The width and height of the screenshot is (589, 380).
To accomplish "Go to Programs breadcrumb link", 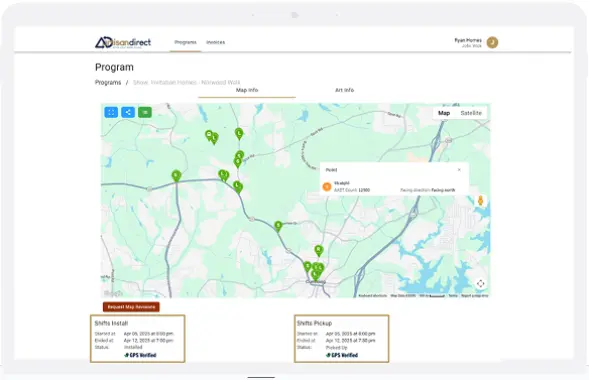I will click(x=108, y=83).
